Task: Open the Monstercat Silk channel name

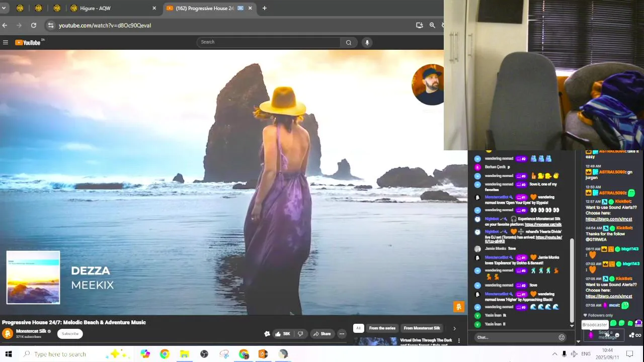Action: [31, 331]
